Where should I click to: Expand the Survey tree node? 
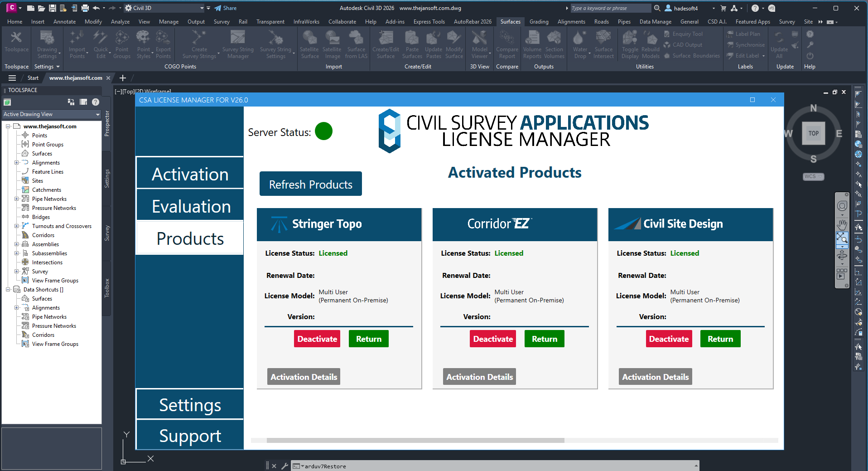click(17, 271)
